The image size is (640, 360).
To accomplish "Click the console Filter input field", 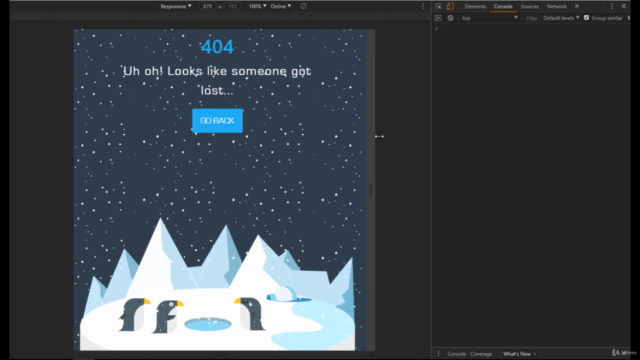I will tap(531, 18).
